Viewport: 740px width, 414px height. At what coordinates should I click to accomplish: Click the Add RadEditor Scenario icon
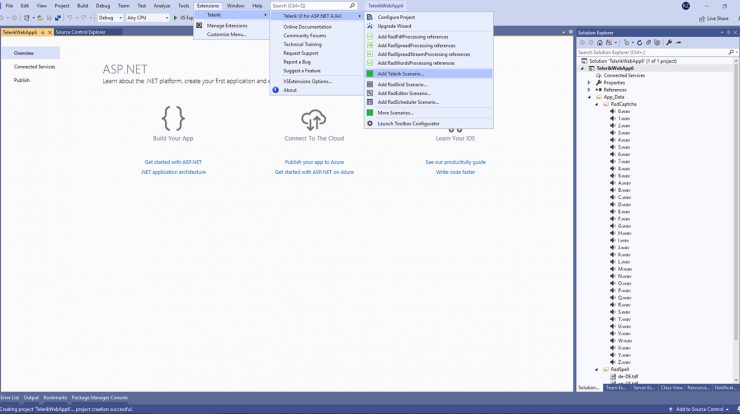370,93
